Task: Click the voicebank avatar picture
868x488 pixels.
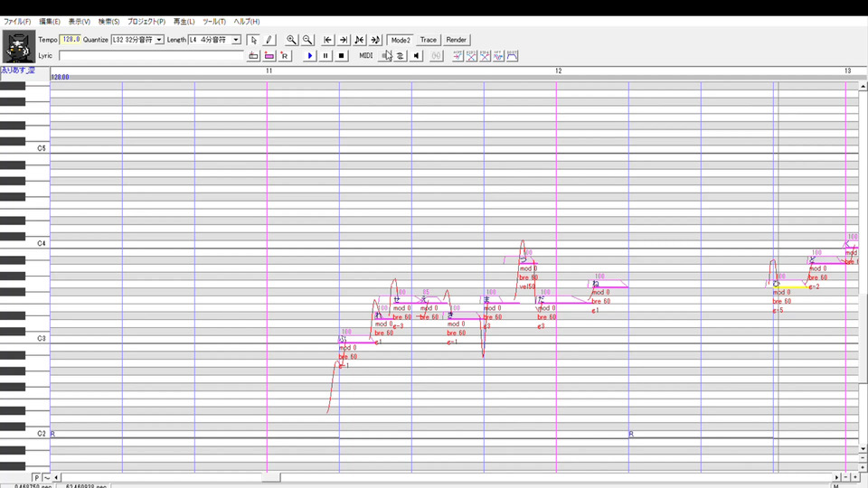Action: (19, 46)
